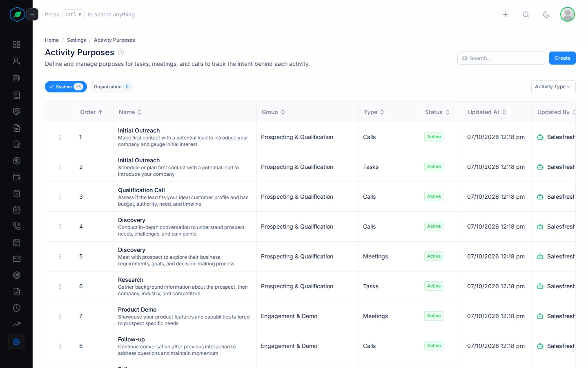The width and height of the screenshot is (588, 368).
Task: Click the plus quick-add icon in header
Action: point(506,14)
